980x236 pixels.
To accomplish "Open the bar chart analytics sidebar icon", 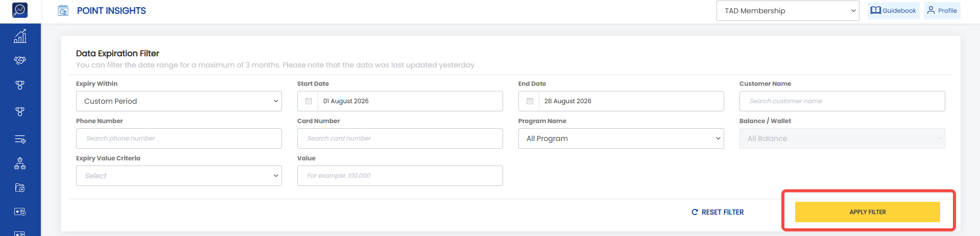I will [20, 36].
